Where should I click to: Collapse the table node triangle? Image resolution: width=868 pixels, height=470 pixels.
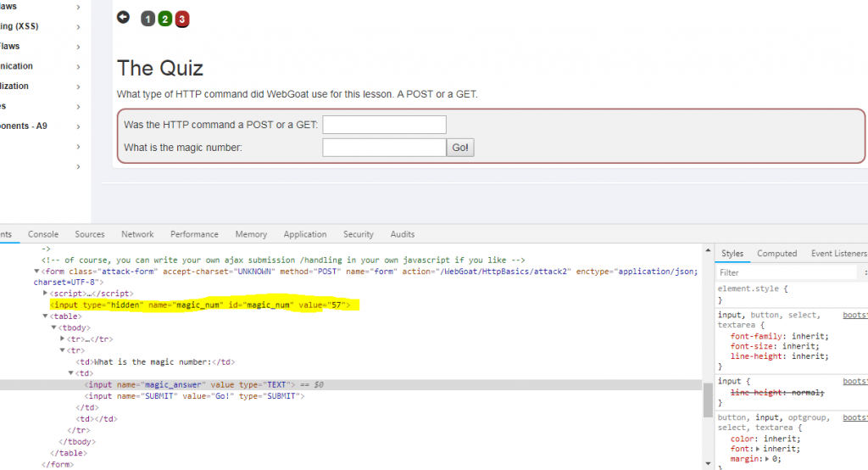[46, 316]
